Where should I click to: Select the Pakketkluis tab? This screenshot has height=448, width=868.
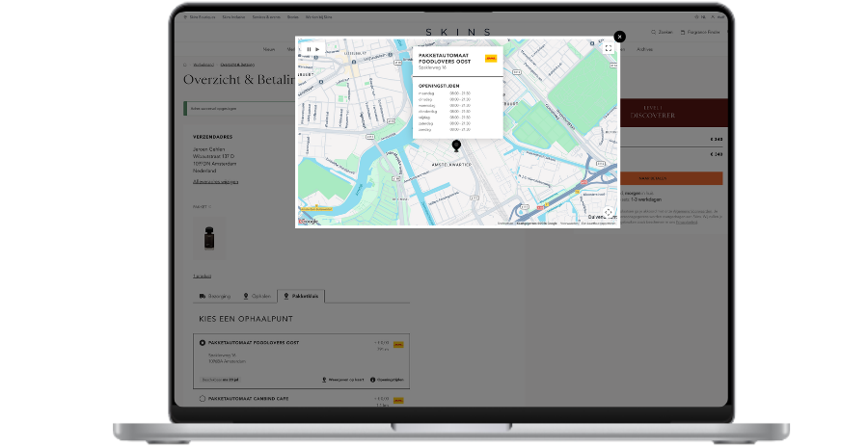click(301, 297)
